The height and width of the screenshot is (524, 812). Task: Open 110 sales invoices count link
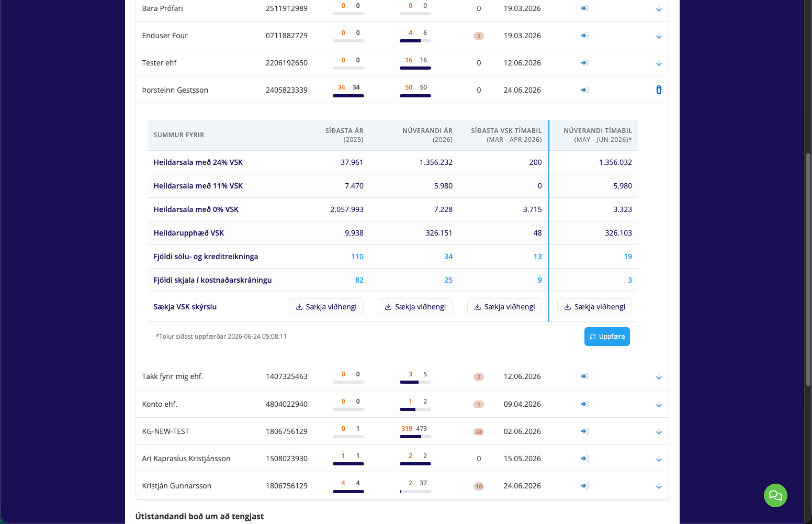click(357, 257)
